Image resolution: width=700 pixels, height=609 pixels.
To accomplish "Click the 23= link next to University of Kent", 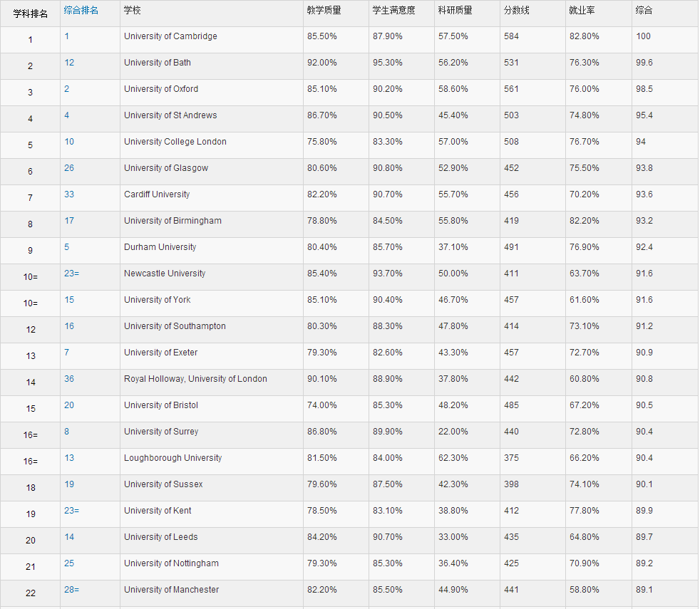I will click(x=71, y=511).
